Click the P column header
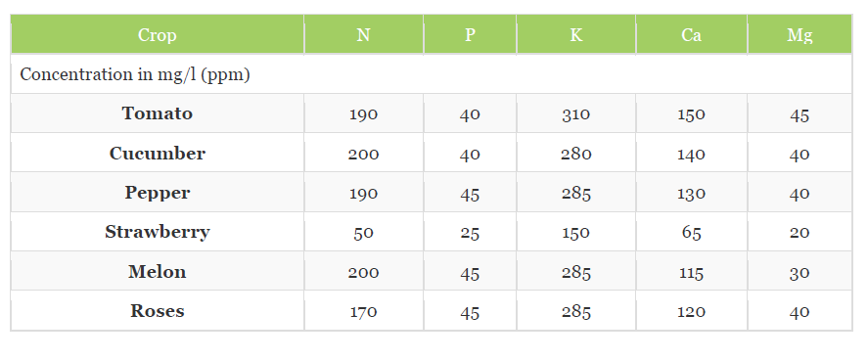 point(470,35)
